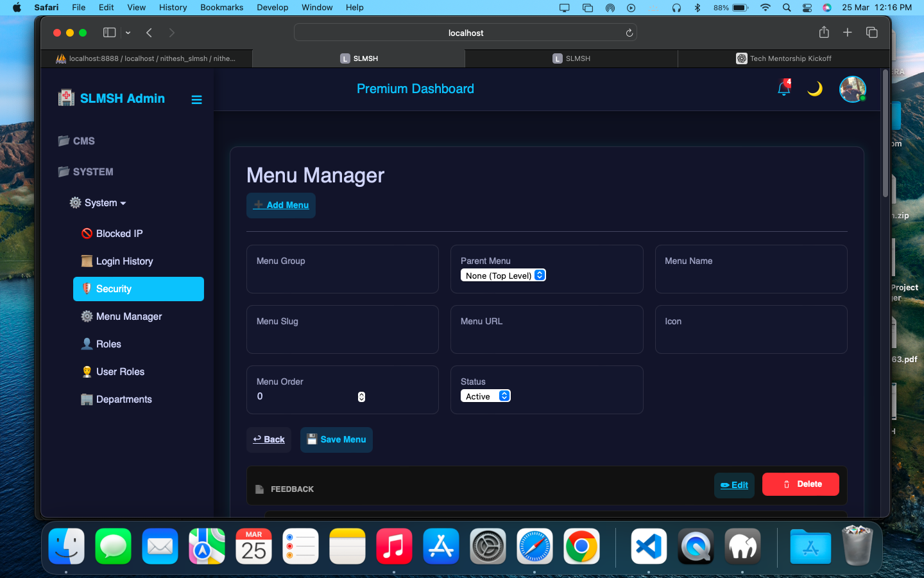Select Security in sidebar

pos(139,289)
